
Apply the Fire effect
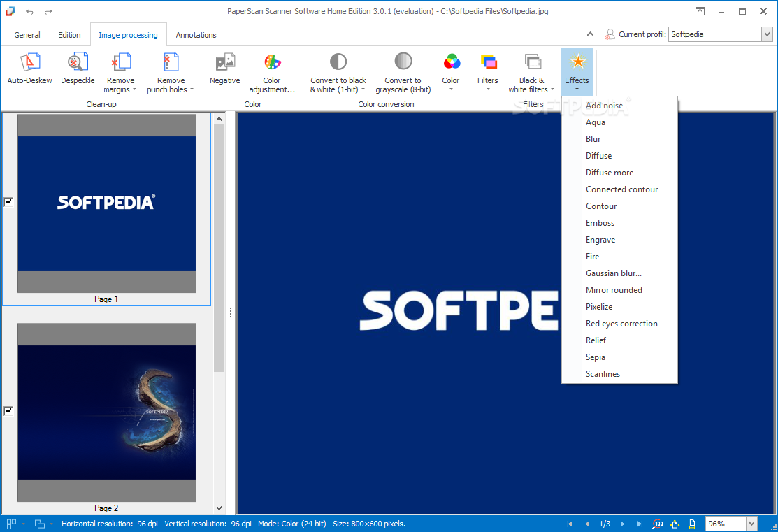(x=620, y=257)
